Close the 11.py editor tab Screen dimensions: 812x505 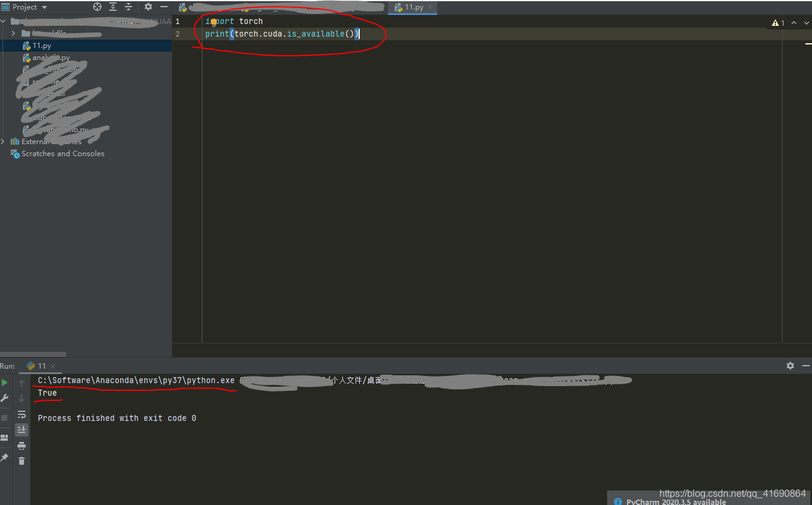tap(430, 8)
